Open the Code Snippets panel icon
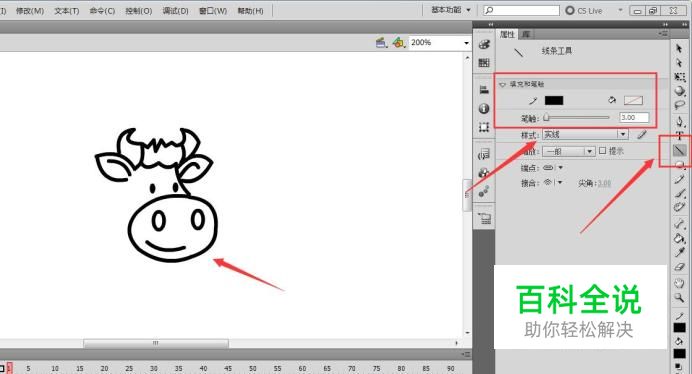Screen dimensions: 692x374 point(484,154)
